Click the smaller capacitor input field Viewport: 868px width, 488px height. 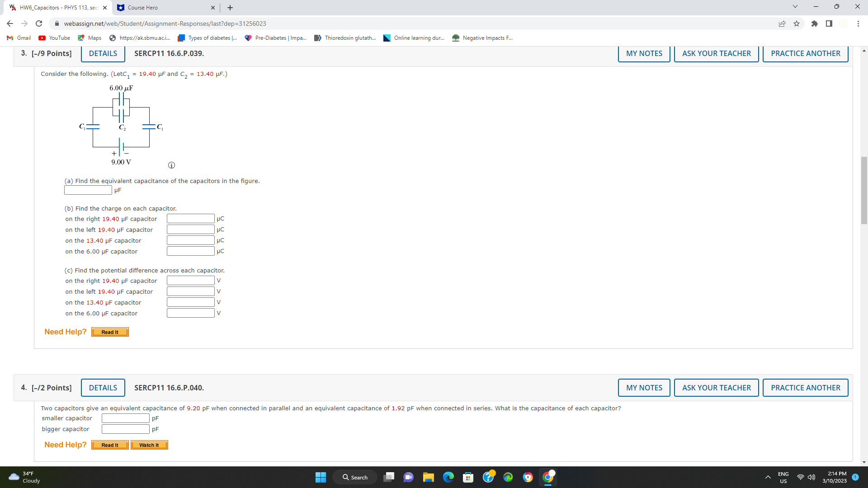pyautogui.click(x=125, y=418)
